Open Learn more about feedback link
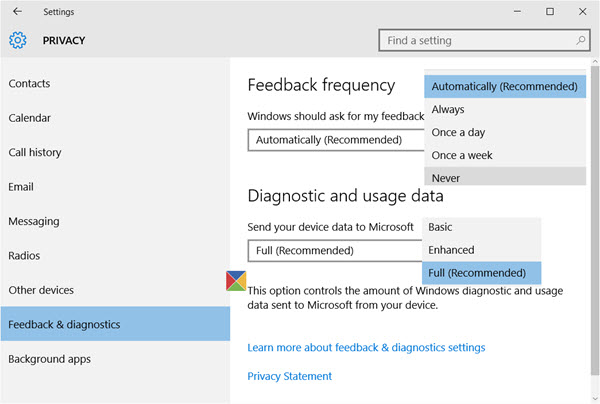Image resolution: width=600 pixels, height=404 pixels. tap(366, 347)
